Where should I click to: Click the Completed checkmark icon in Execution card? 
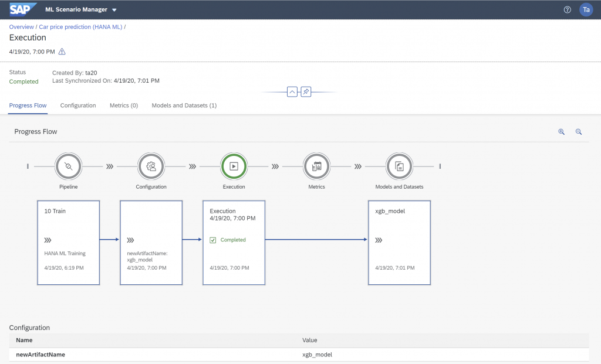pyautogui.click(x=212, y=240)
